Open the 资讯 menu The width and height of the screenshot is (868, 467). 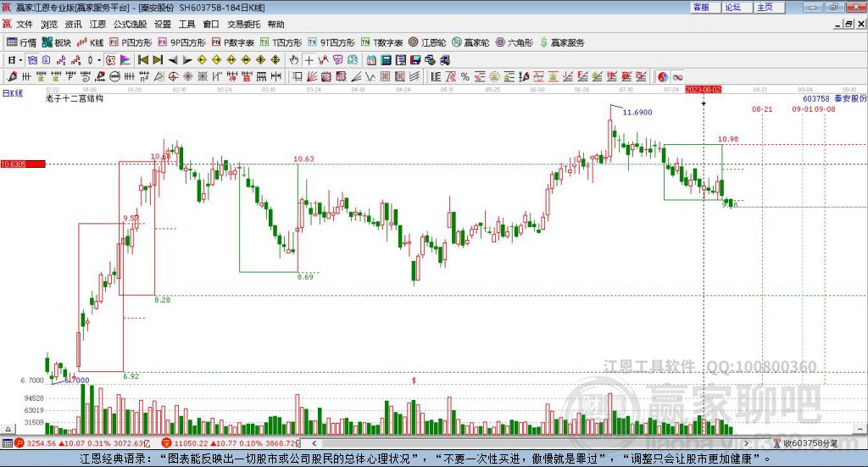tap(73, 25)
